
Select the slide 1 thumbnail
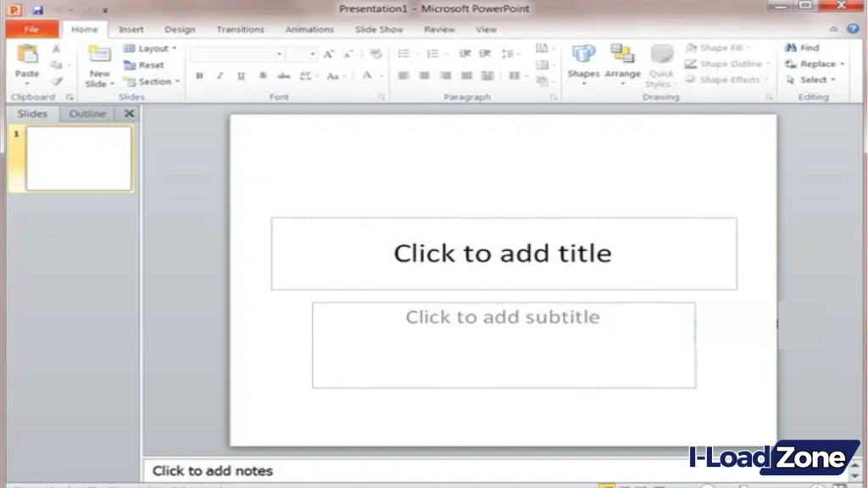tap(79, 158)
